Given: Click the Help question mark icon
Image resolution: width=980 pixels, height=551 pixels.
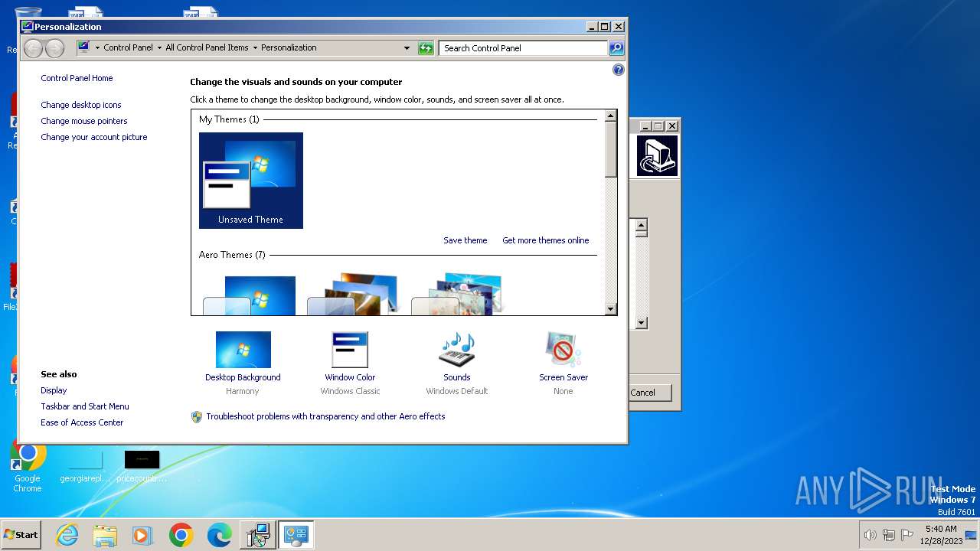Looking at the screenshot, I should pyautogui.click(x=619, y=70).
